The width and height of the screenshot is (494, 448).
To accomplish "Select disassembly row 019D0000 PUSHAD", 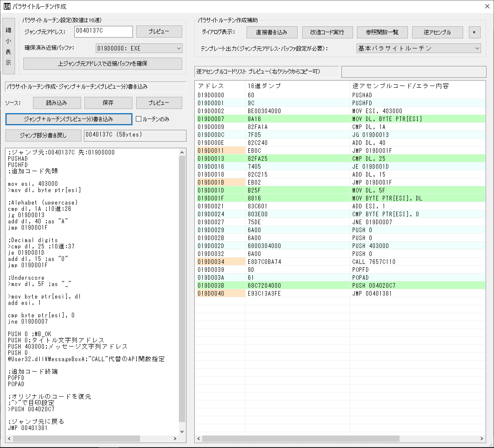I will tap(293, 95).
